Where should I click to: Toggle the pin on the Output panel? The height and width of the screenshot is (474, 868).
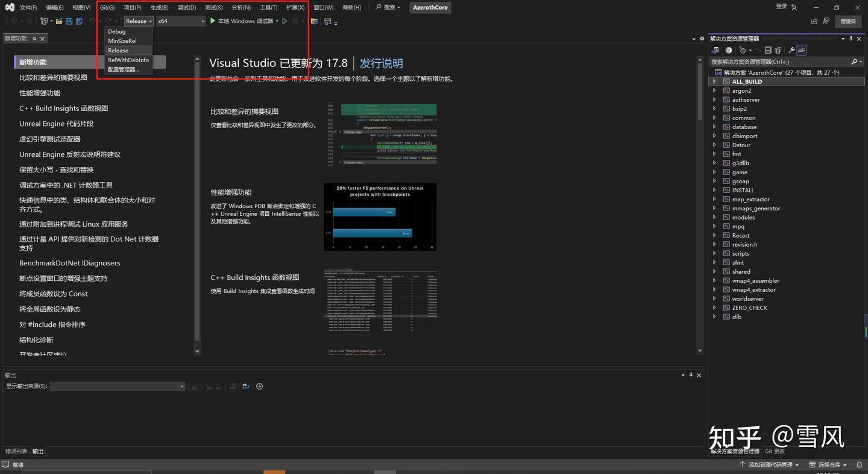point(691,375)
